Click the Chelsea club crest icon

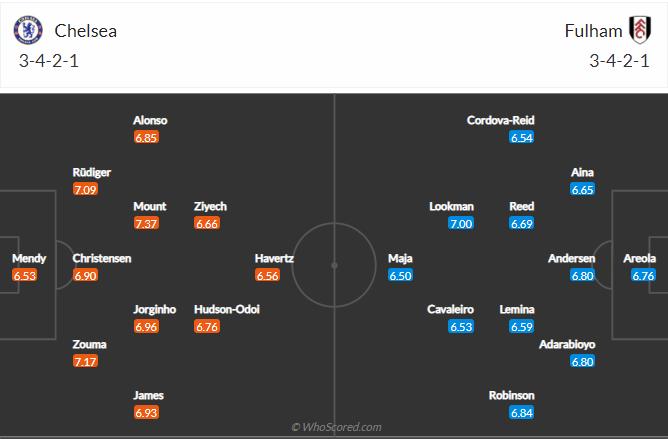click(x=28, y=30)
